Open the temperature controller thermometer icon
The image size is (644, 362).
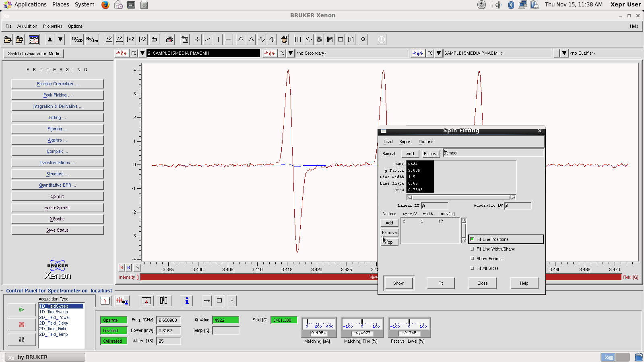[147, 301]
